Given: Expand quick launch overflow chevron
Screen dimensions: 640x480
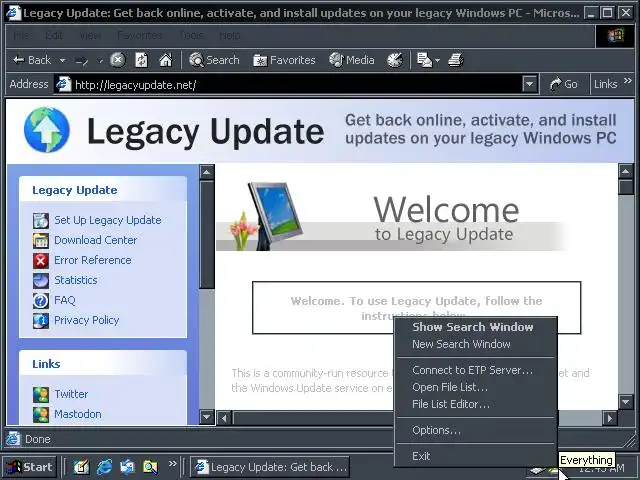Looking at the screenshot, I should pos(172,464).
